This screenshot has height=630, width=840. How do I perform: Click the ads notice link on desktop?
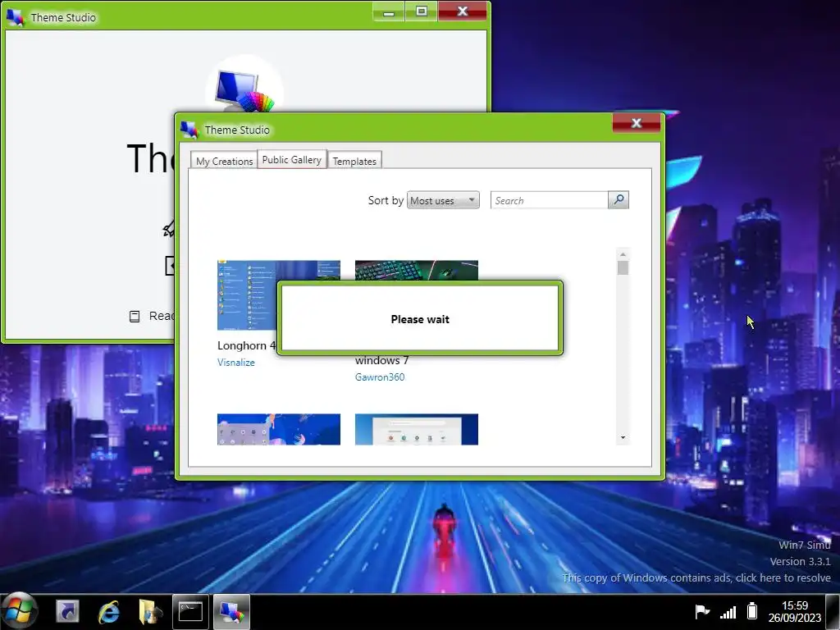tap(696, 578)
